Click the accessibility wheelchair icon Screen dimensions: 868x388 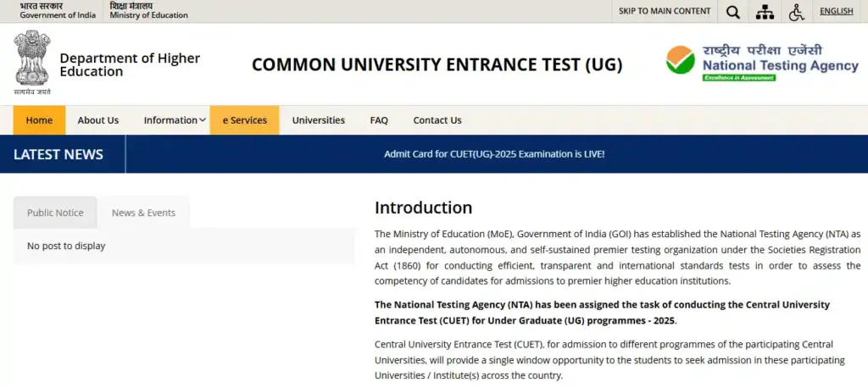[x=796, y=12]
